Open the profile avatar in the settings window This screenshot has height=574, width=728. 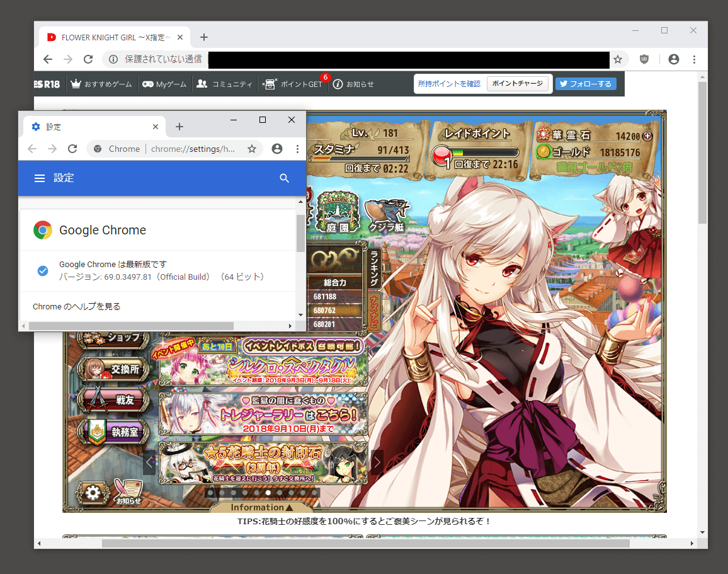277,149
